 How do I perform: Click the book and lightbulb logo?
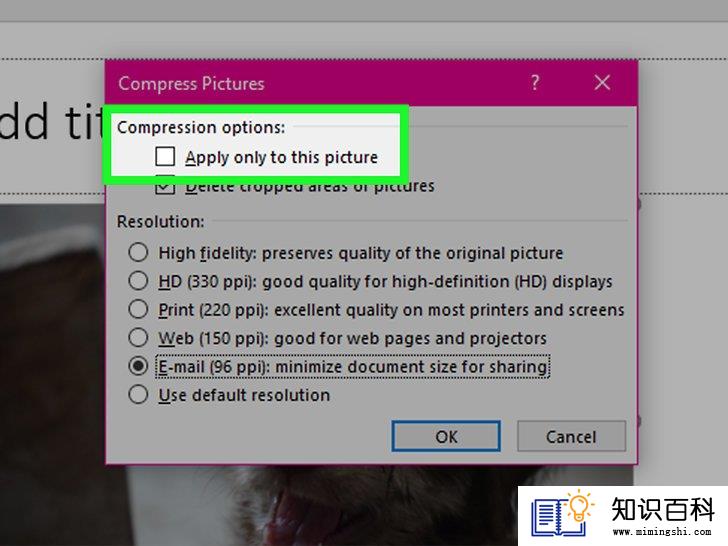(562, 514)
